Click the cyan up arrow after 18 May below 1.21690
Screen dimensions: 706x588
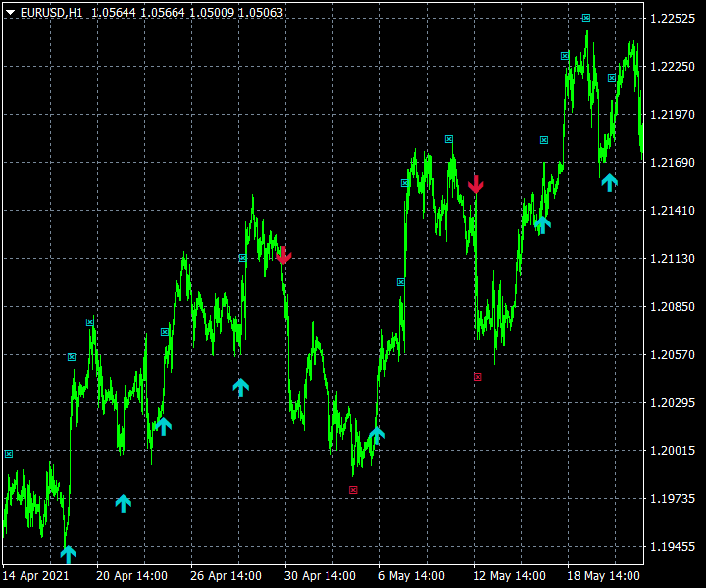[x=609, y=182]
